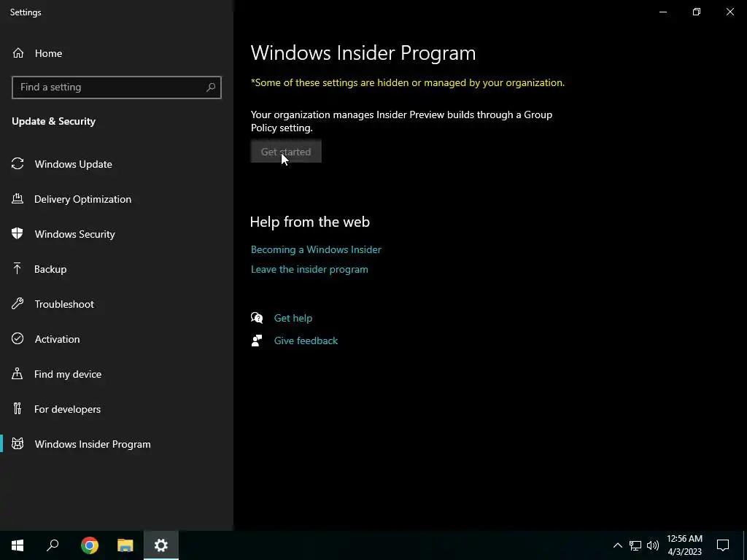Open File Explorer from the taskbar
Screen dimensions: 747x560
click(125, 545)
